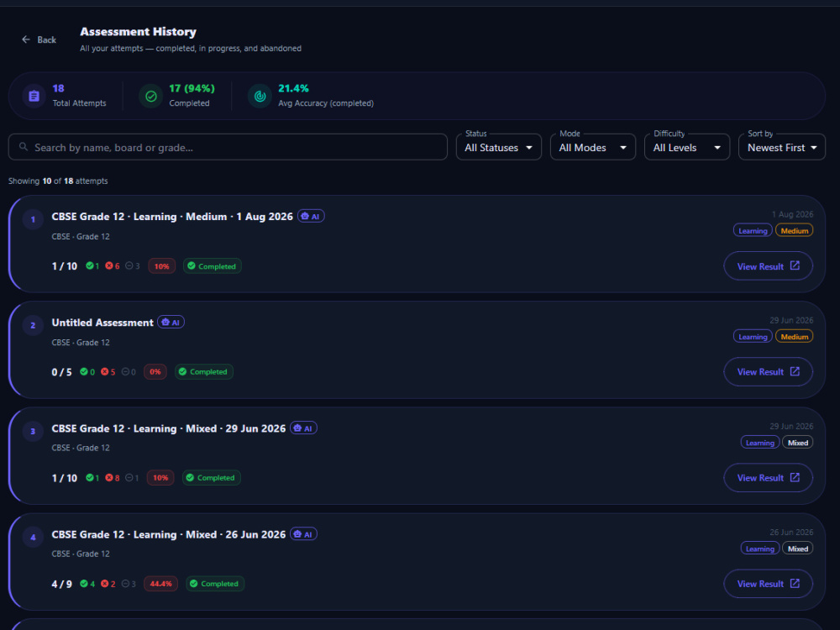The image size is (840, 630).
Task: Click wrong-count icon showing 5 in Untitled Assessment
Action: (105, 372)
